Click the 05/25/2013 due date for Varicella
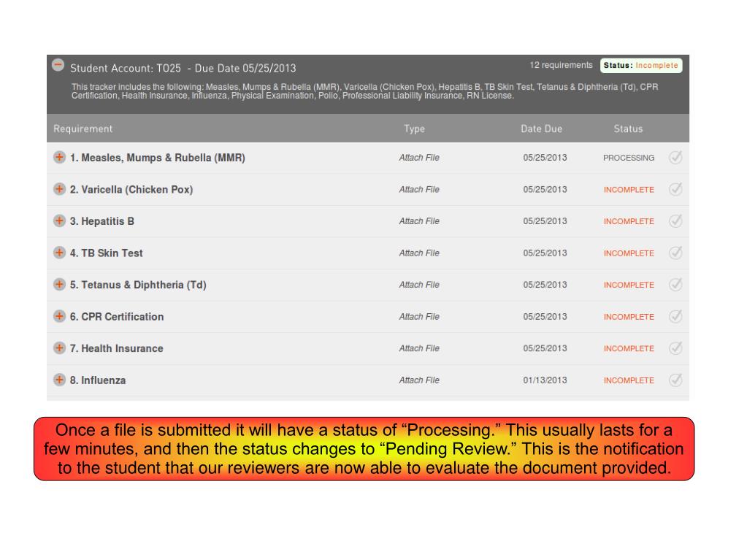 [545, 190]
